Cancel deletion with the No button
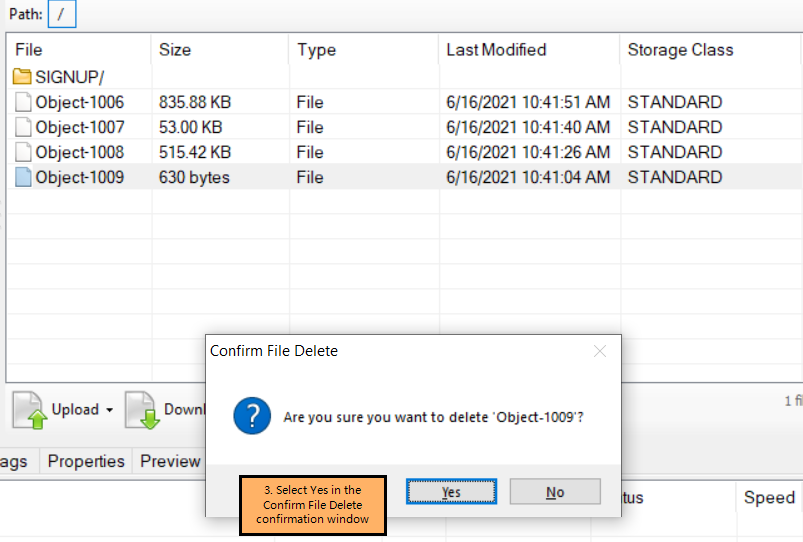803x542 pixels. point(555,492)
